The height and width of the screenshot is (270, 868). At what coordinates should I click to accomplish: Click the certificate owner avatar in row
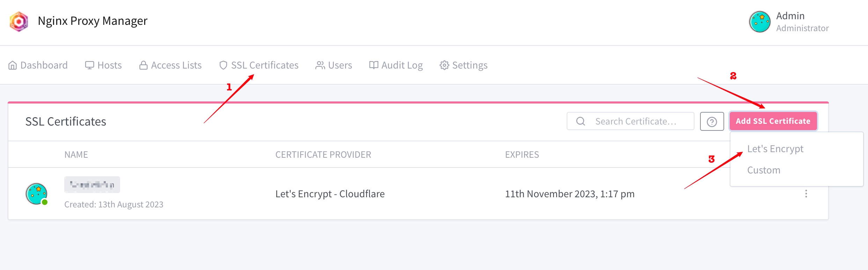tap(36, 194)
